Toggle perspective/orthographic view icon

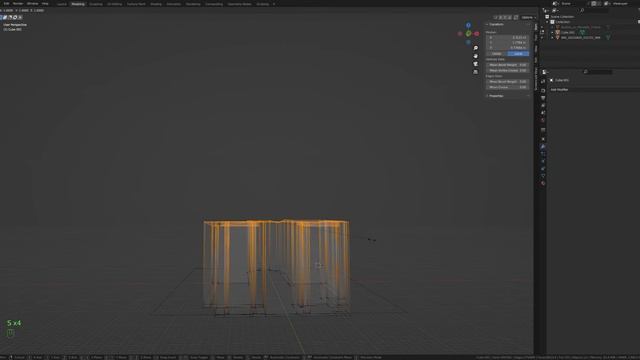tap(476, 72)
